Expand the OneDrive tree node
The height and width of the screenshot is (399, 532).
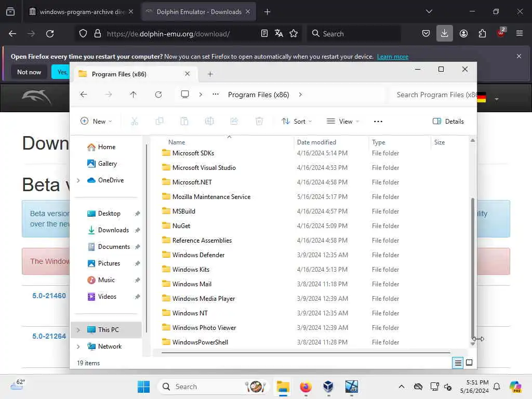click(x=78, y=180)
